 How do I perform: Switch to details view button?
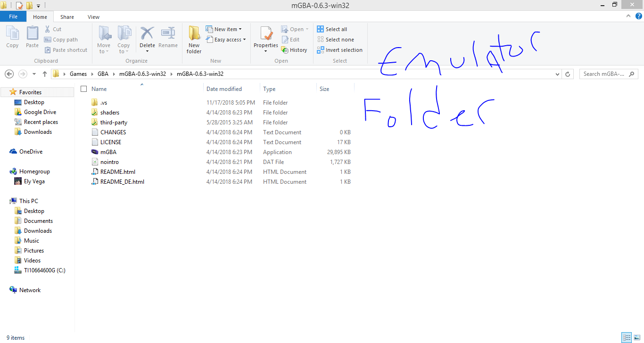[x=627, y=338]
